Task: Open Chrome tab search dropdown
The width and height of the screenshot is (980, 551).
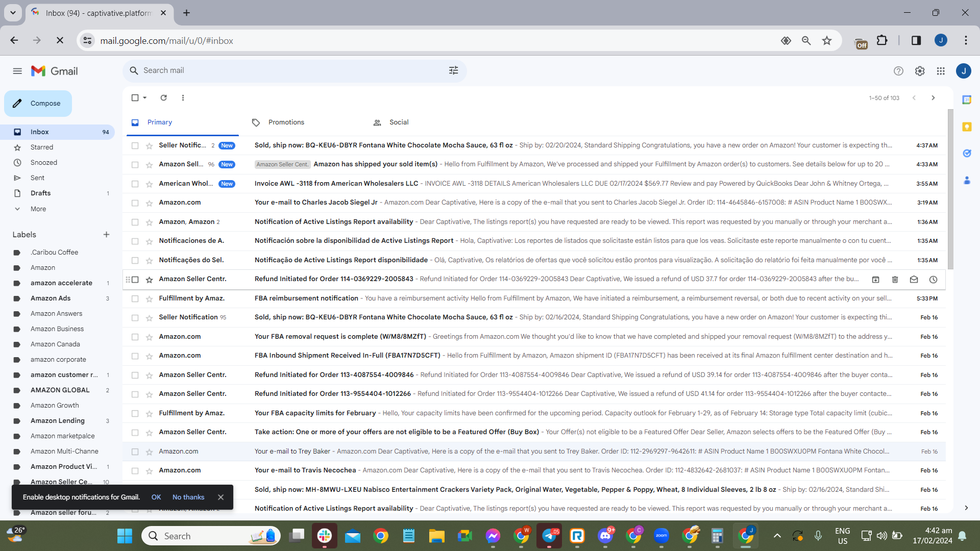Action: [x=13, y=13]
